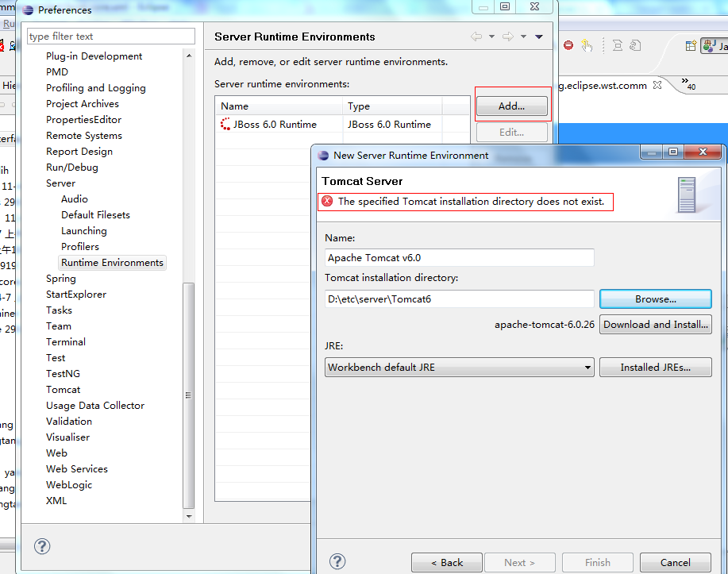
Task: Open Spring preferences
Action: 61,279
